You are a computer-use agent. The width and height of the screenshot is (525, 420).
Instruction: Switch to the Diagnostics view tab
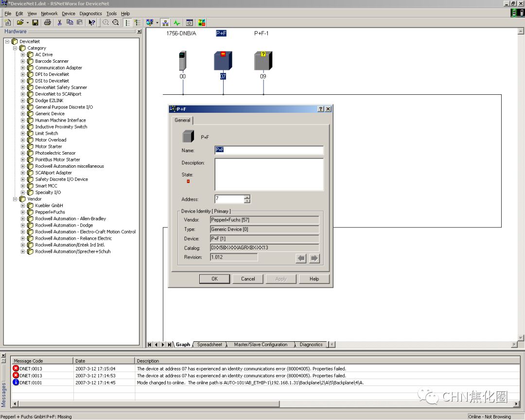click(x=311, y=344)
